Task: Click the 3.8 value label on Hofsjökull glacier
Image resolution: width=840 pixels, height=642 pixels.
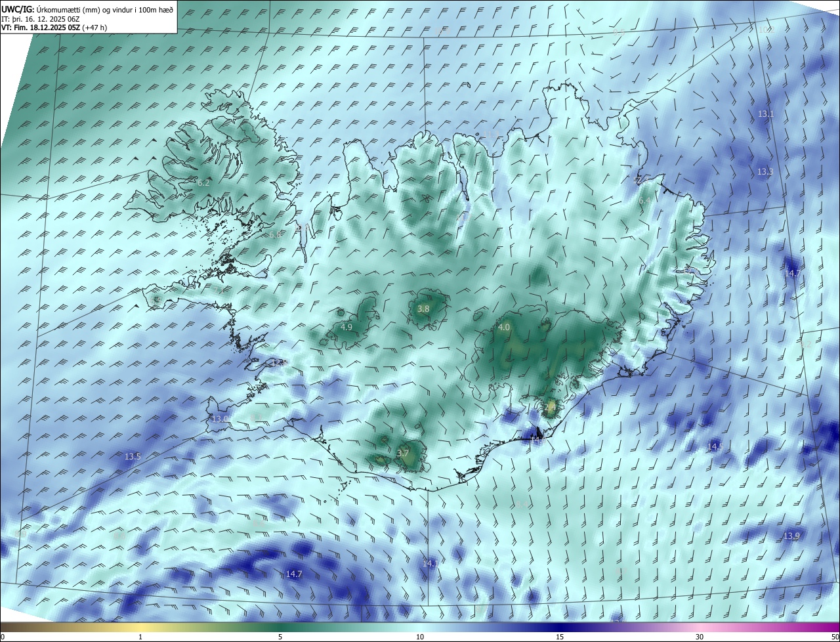Action: [x=423, y=309]
